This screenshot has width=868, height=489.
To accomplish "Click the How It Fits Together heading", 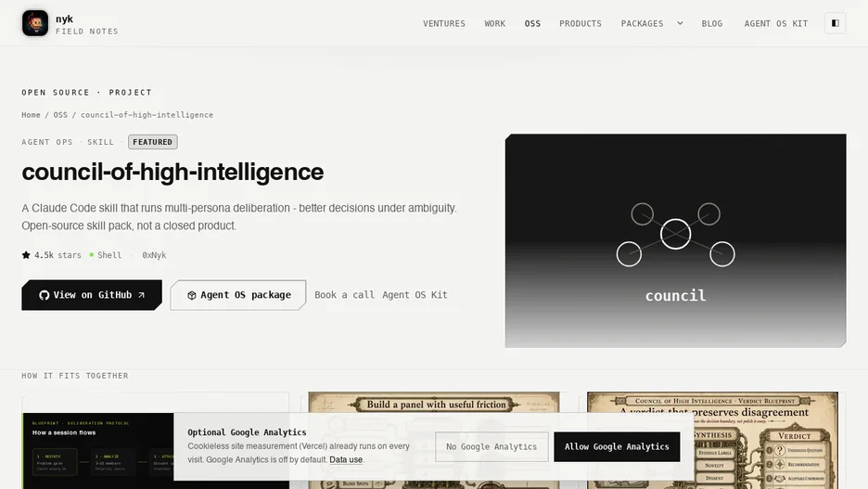I will [75, 376].
